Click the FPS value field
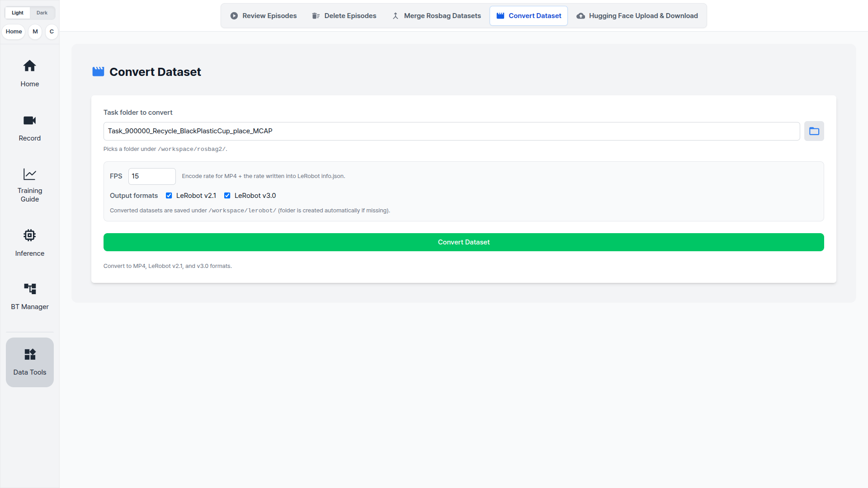 pyautogui.click(x=152, y=176)
